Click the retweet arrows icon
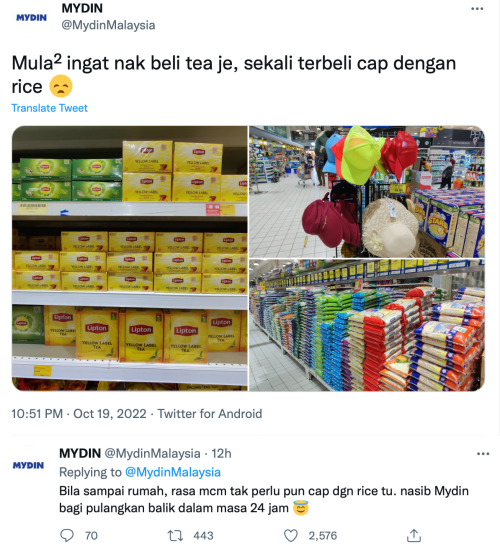The height and width of the screenshot is (545, 500). [x=175, y=535]
